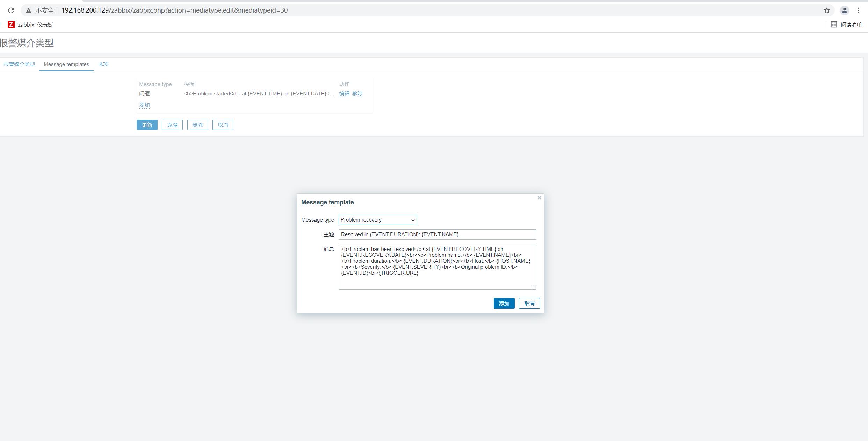Open the reading list icon

(x=834, y=24)
